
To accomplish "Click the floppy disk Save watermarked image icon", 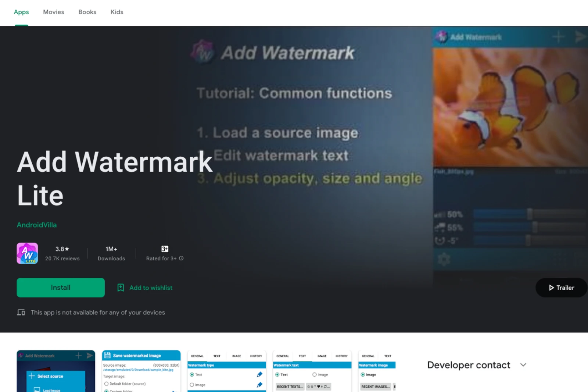I will (x=107, y=355).
